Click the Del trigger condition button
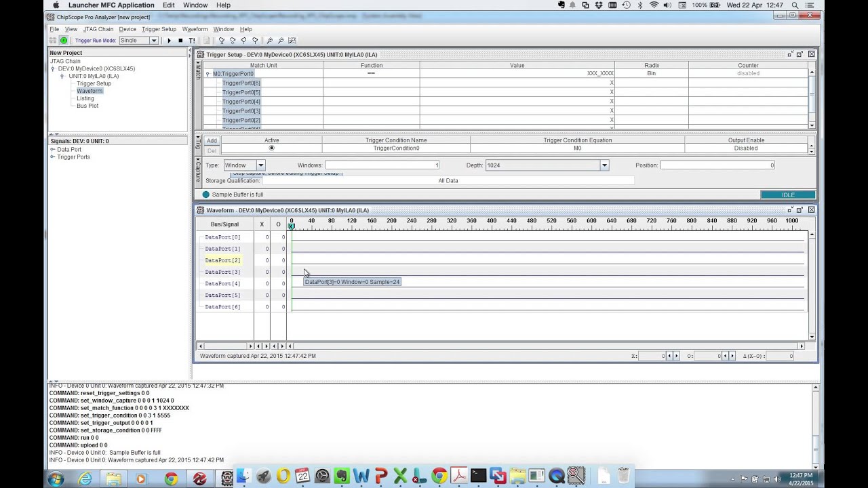 point(212,150)
